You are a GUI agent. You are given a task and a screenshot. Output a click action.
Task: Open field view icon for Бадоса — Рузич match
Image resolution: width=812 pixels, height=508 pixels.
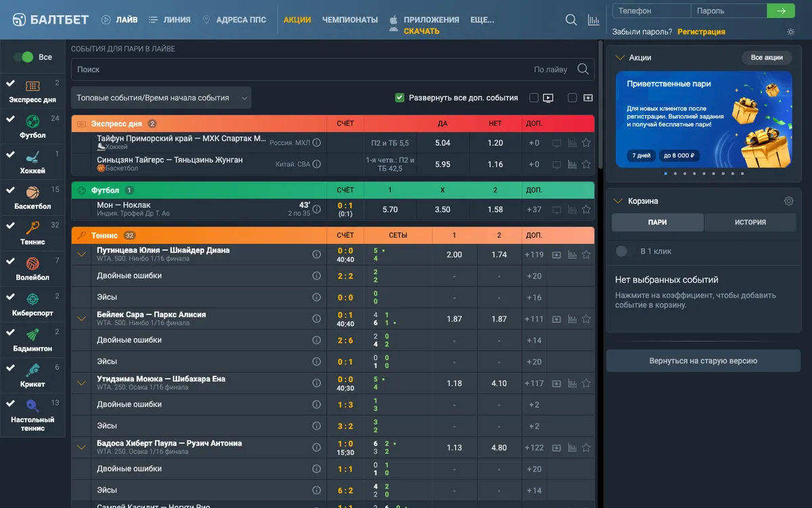pyautogui.click(x=557, y=448)
